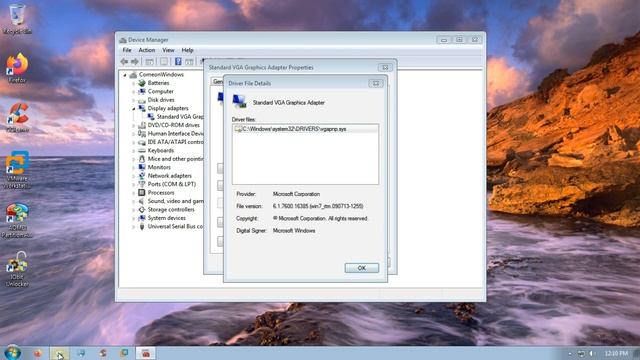Click the Storage controllers icon in tree
Screen dimensions: 640x360
point(142,209)
